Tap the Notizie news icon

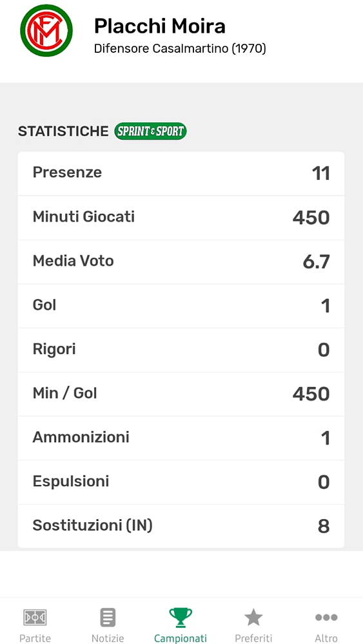pyautogui.click(x=108, y=617)
